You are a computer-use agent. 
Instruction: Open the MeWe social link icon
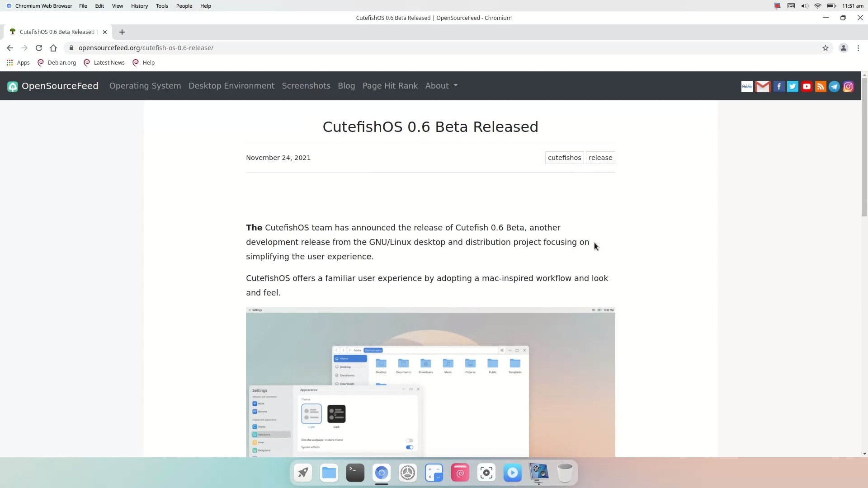(747, 86)
